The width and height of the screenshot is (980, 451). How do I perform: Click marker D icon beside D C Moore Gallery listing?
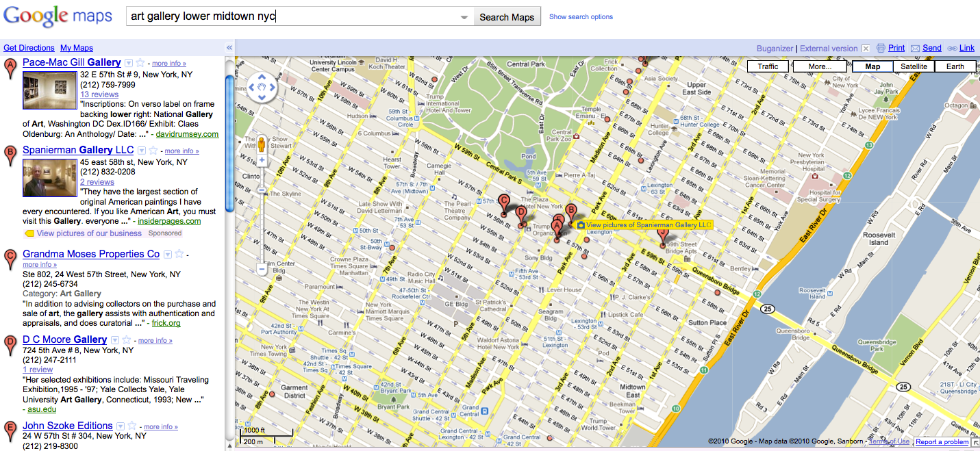(x=10, y=346)
